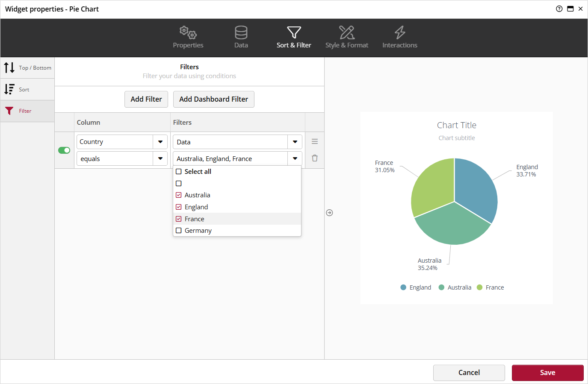Click the Chart subtitle text
The width and height of the screenshot is (588, 384).
[x=457, y=138]
